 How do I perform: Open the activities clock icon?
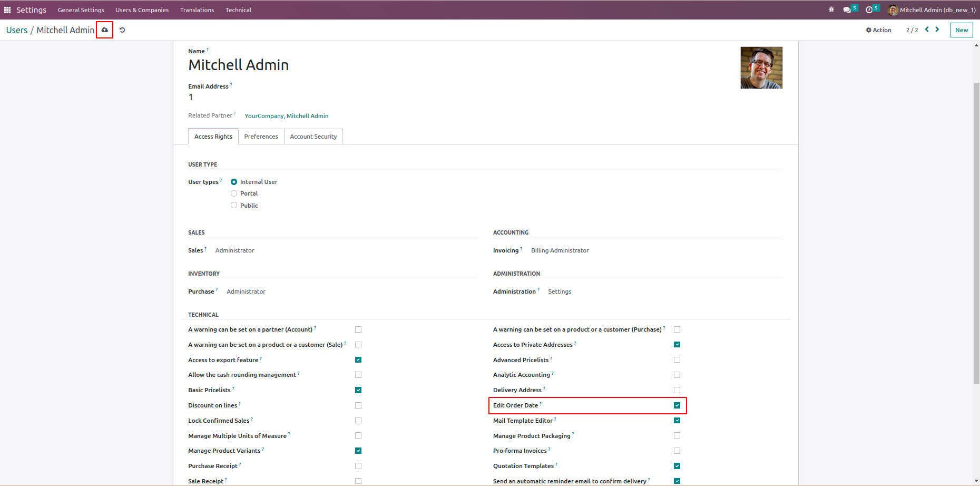869,10
